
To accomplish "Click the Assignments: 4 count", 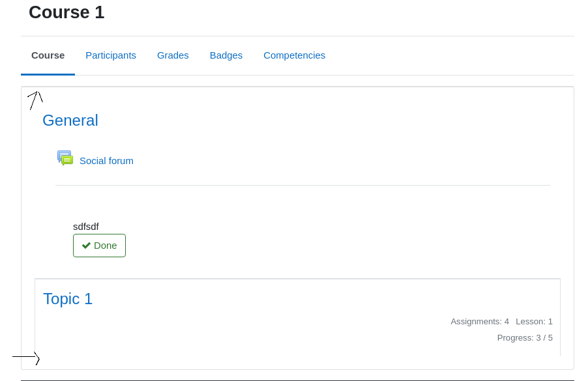I will pyautogui.click(x=480, y=322).
